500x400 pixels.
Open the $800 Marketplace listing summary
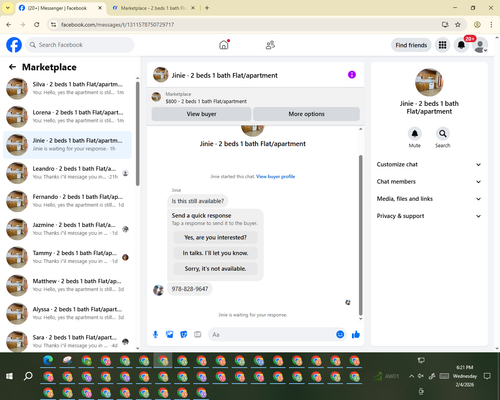206,98
